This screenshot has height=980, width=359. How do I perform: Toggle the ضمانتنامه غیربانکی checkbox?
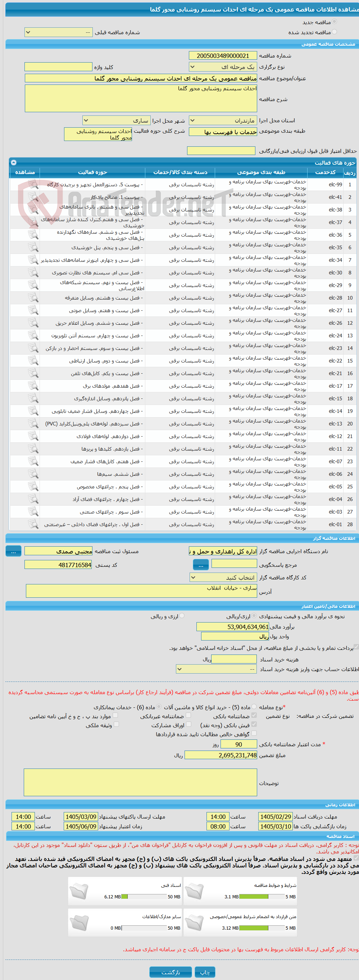click(x=188, y=715)
